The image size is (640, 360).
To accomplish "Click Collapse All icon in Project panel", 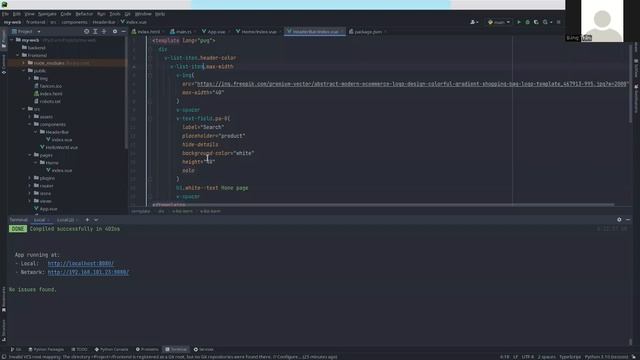I will tap(104, 31).
